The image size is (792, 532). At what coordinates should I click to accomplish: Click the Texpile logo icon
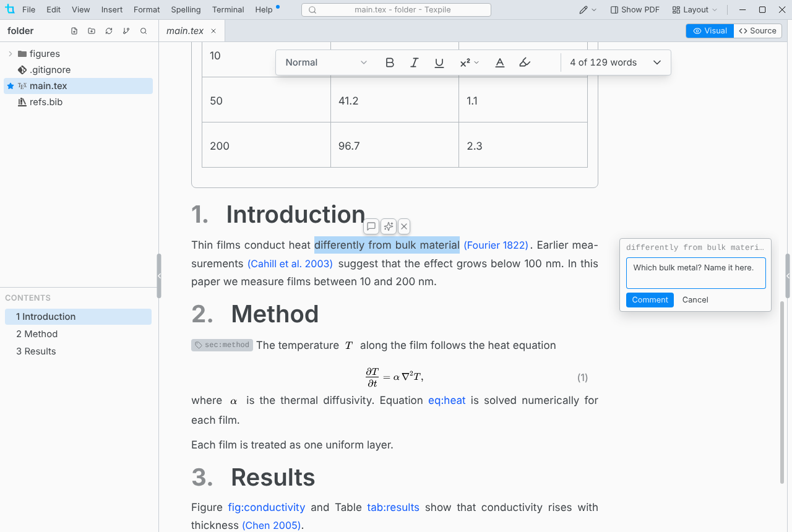click(9, 9)
